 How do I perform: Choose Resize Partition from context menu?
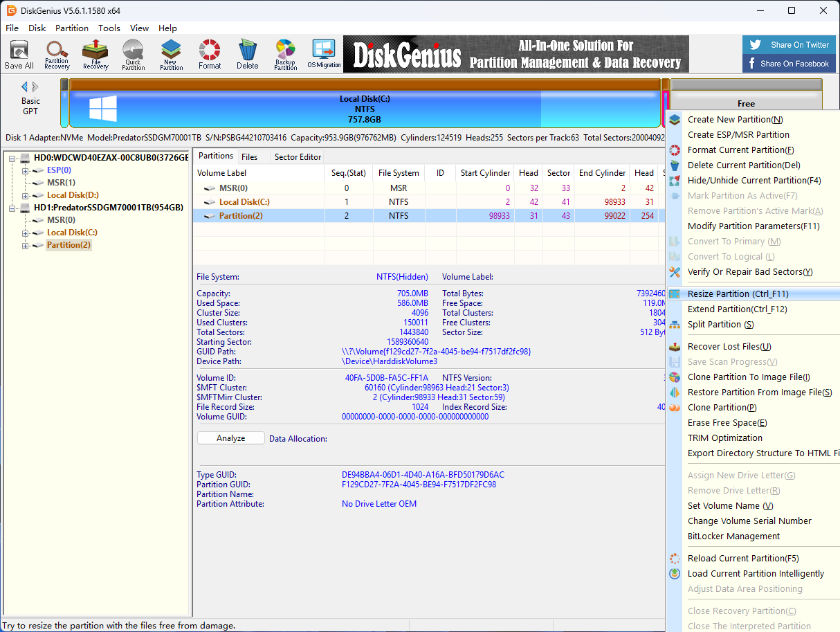738,294
